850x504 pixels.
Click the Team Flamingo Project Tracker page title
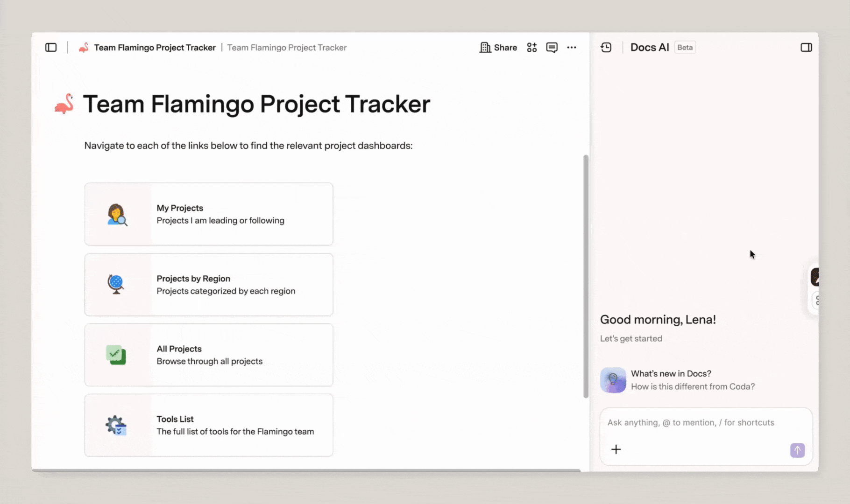click(x=256, y=104)
